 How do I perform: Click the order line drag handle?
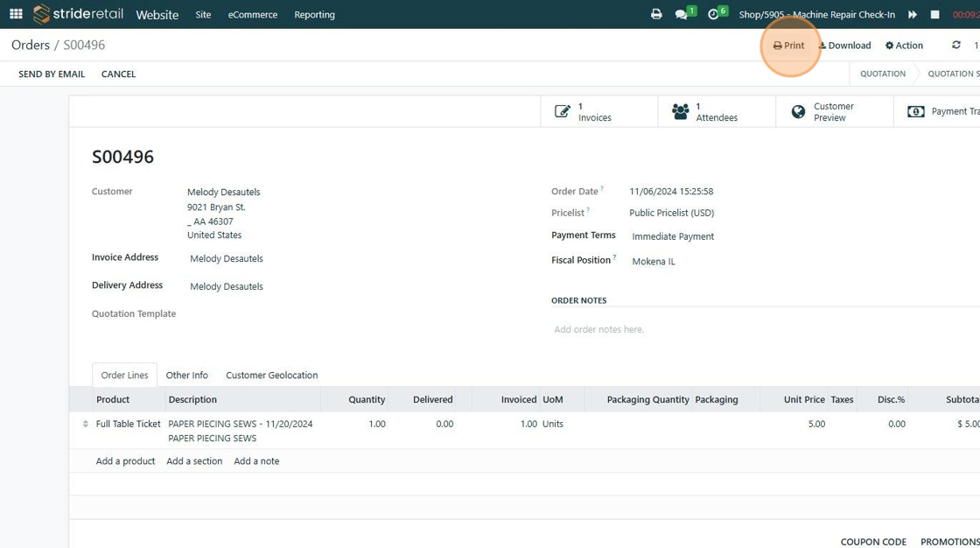click(86, 424)
